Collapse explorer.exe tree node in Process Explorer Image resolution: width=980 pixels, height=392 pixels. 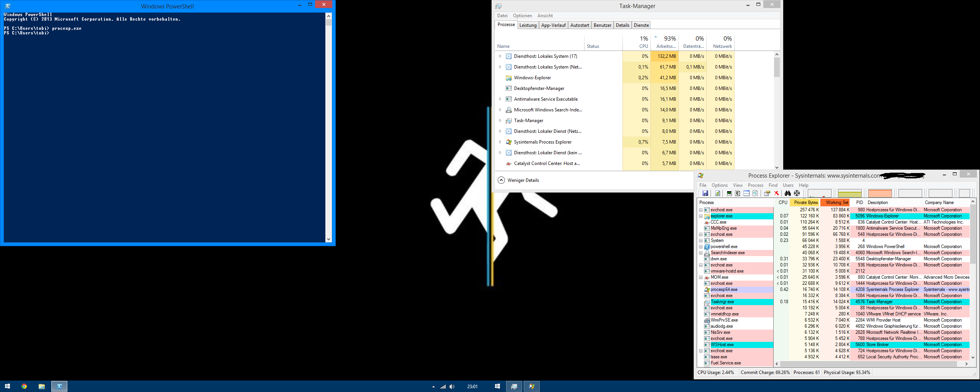[x=701, y=216]
